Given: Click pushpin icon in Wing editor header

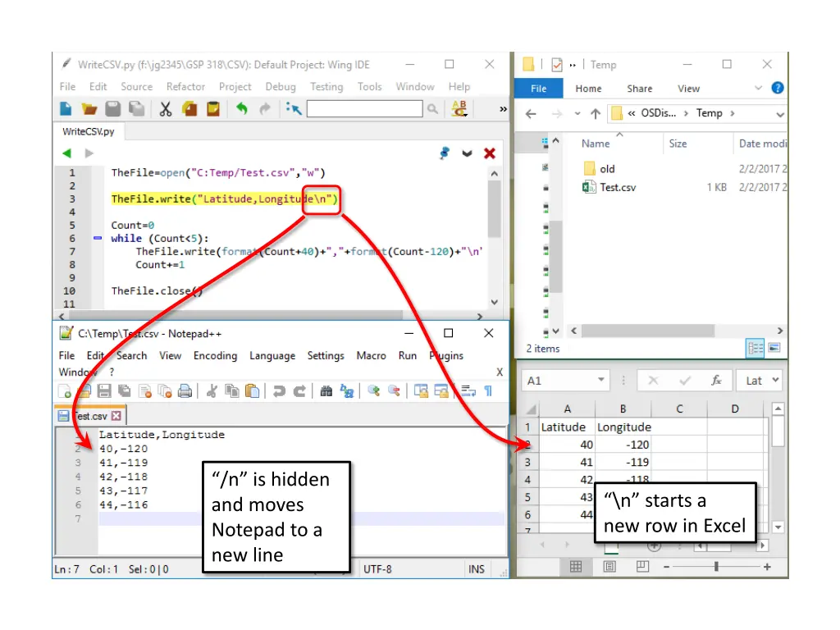Looking at the screenshot, I should click(444, 153).
